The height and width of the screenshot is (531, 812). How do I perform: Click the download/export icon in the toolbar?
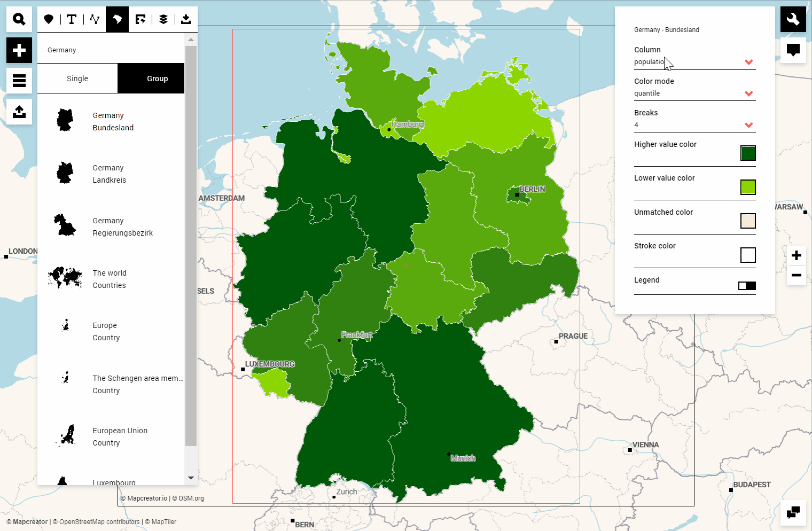click(186, 19)
